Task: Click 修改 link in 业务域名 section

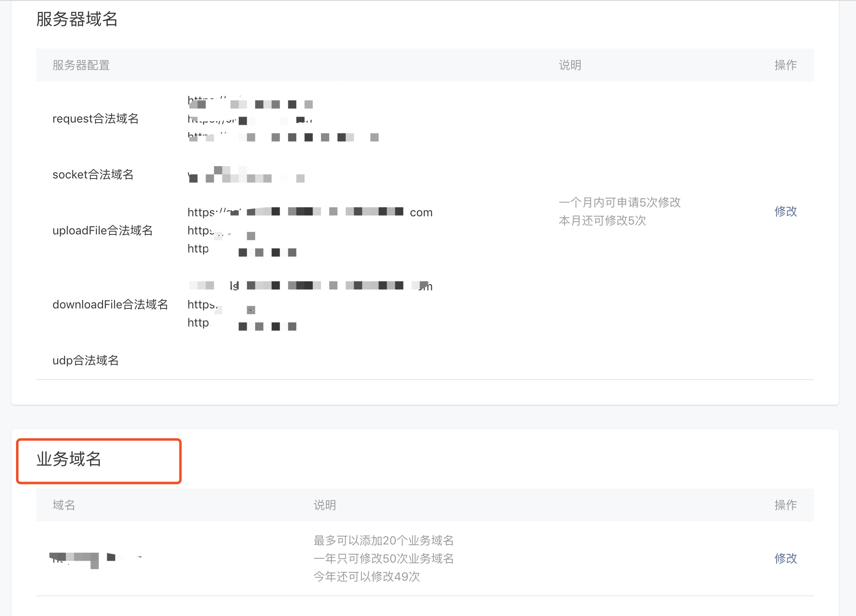Action: (x=786, y=558)
